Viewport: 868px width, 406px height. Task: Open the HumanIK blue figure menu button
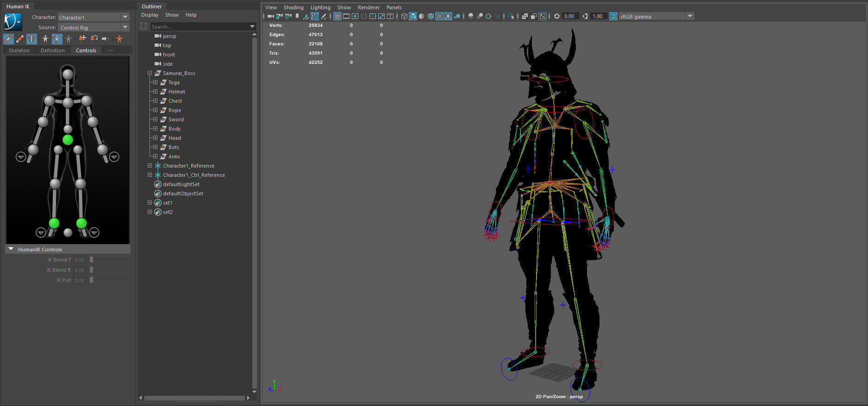coord(13,22)
